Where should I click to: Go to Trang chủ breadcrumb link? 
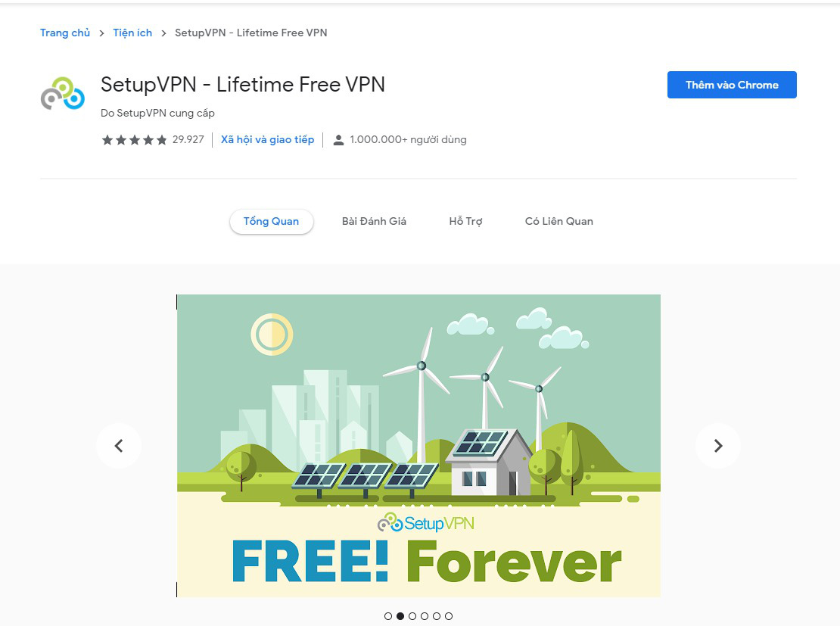(x=65, y=33)
